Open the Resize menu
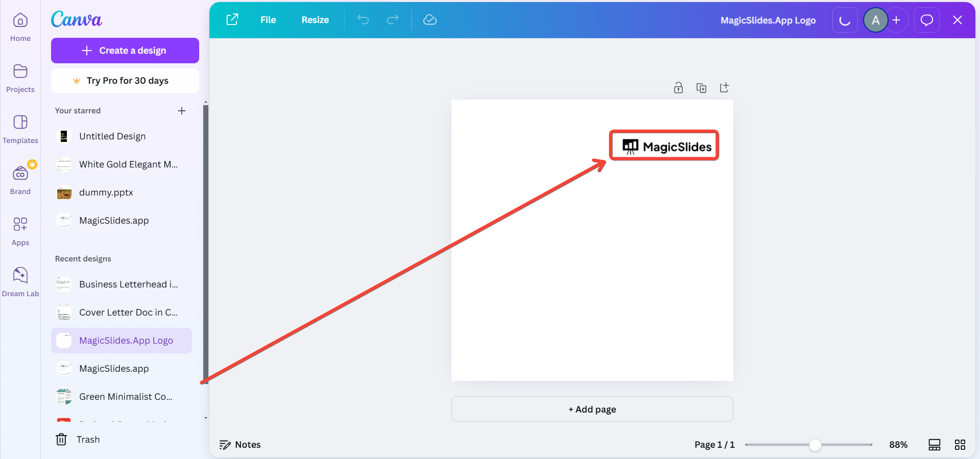 tap(315, 20)
